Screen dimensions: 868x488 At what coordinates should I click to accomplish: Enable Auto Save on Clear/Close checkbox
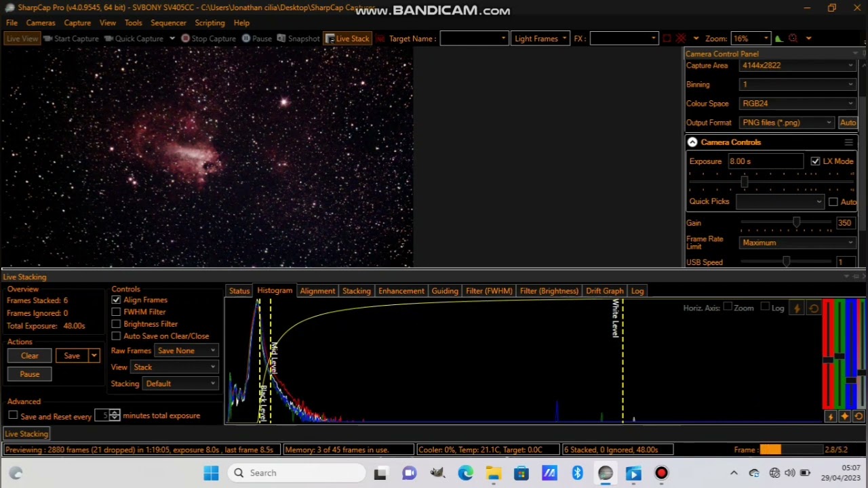click(x=116, y=336)
